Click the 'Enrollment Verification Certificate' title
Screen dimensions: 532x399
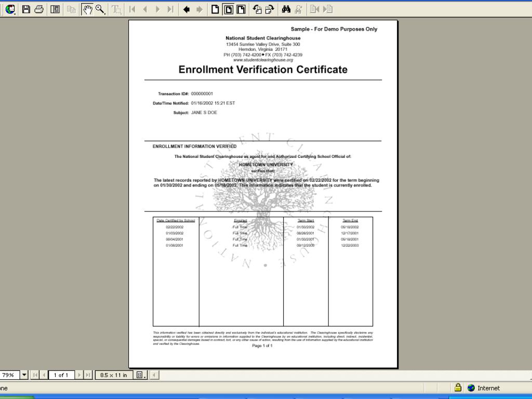pos(263,70)
